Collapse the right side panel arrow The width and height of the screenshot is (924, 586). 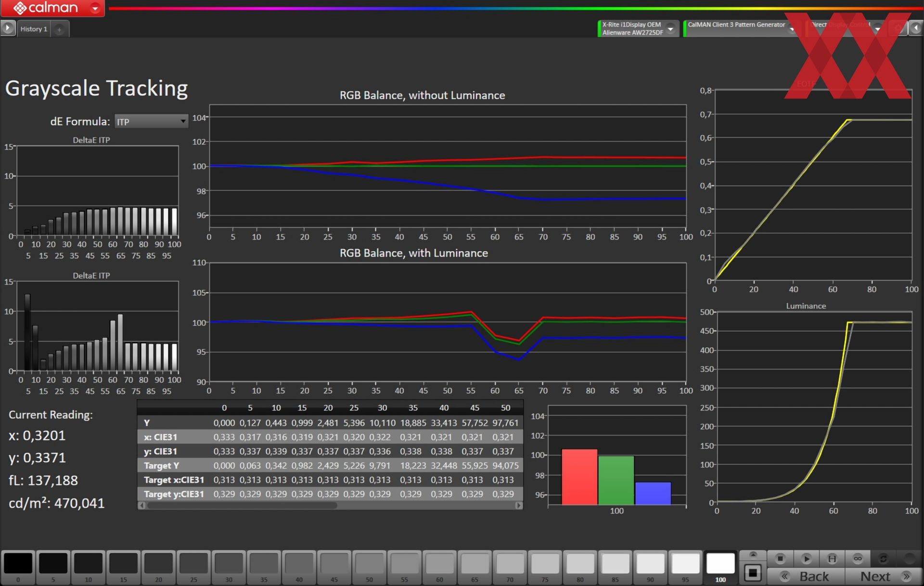point(916,28)
